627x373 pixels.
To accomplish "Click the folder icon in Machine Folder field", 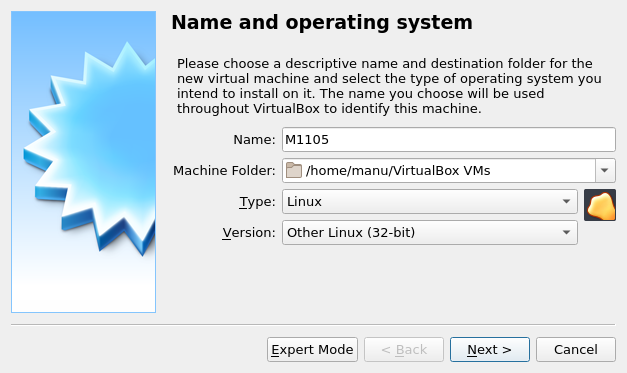I will (294, 170).
